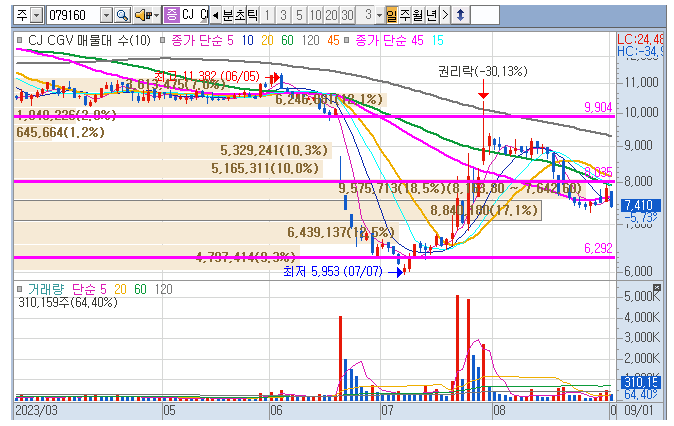Viewport: 674px width, 426px height.
Task: Choose interval button 5
Action: [x=299, y=15]
